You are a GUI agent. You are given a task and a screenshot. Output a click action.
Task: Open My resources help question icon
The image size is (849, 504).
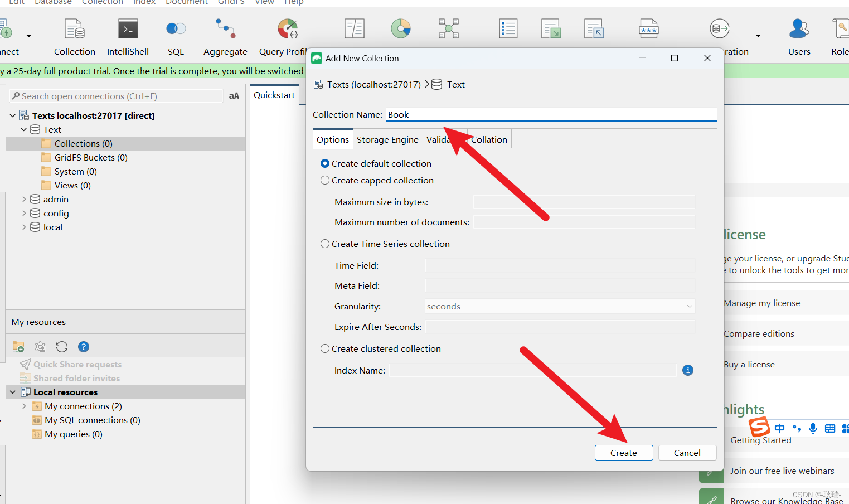tap(84, 347)
